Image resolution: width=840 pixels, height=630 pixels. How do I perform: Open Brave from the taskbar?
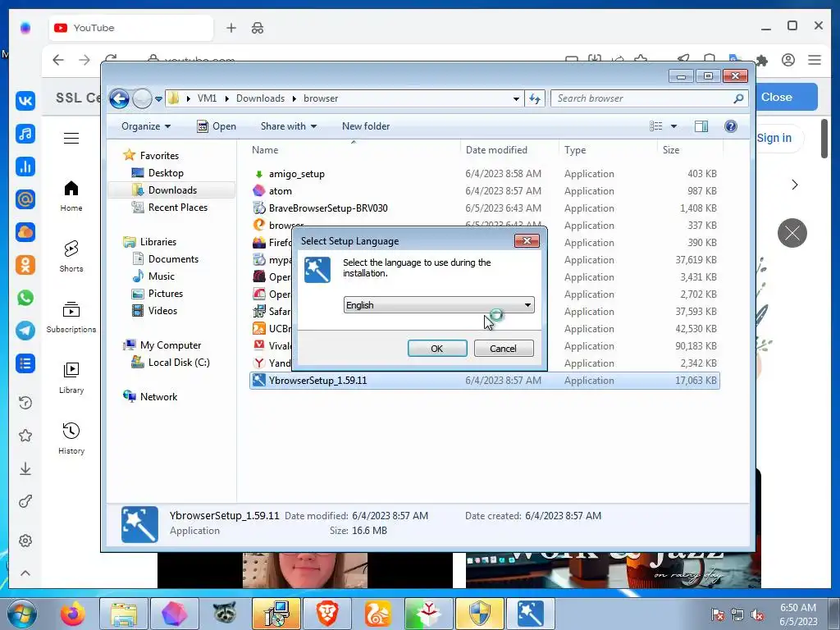coord(326,614)
